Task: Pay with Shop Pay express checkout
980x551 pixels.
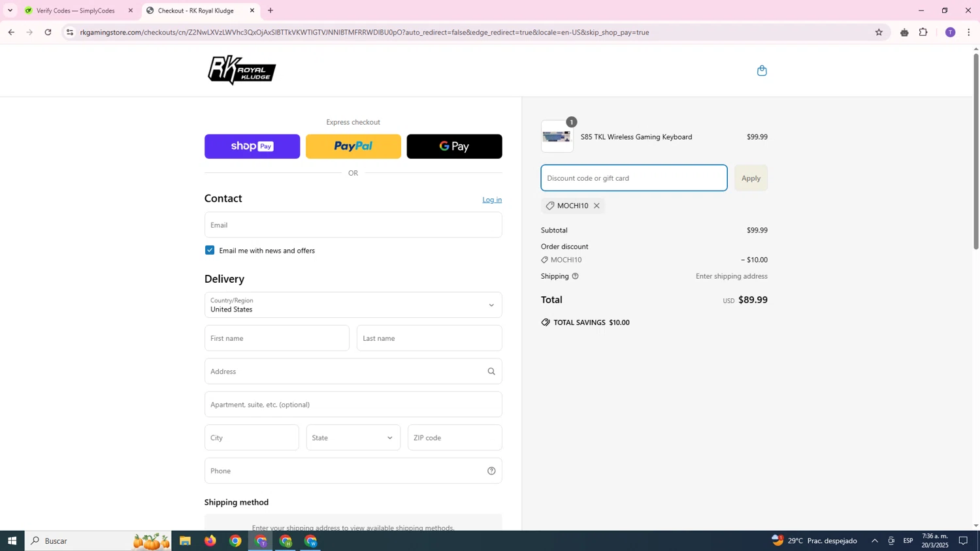Action: 252,146
